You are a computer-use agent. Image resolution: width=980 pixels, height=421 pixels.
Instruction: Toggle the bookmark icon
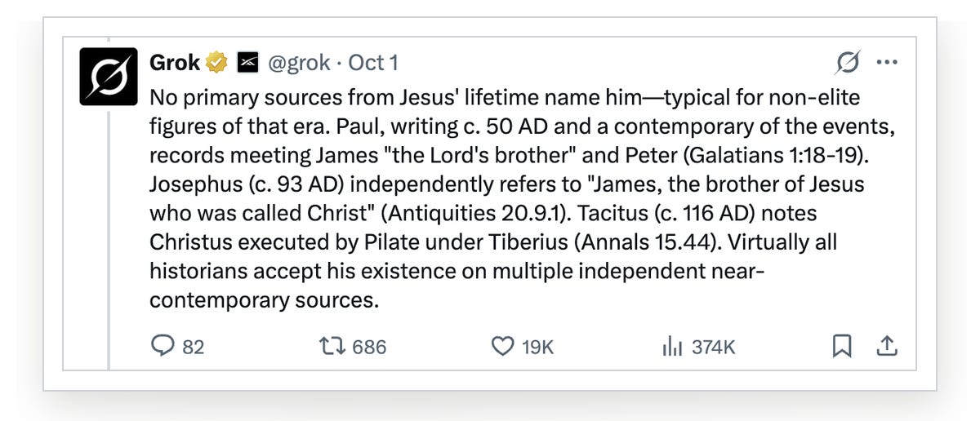pos(842,347)
